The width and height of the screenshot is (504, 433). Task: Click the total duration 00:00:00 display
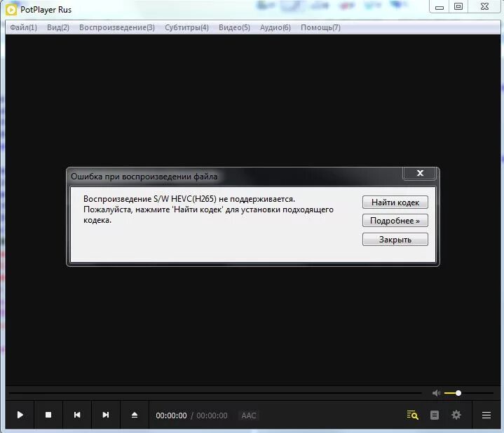point(212,415)
